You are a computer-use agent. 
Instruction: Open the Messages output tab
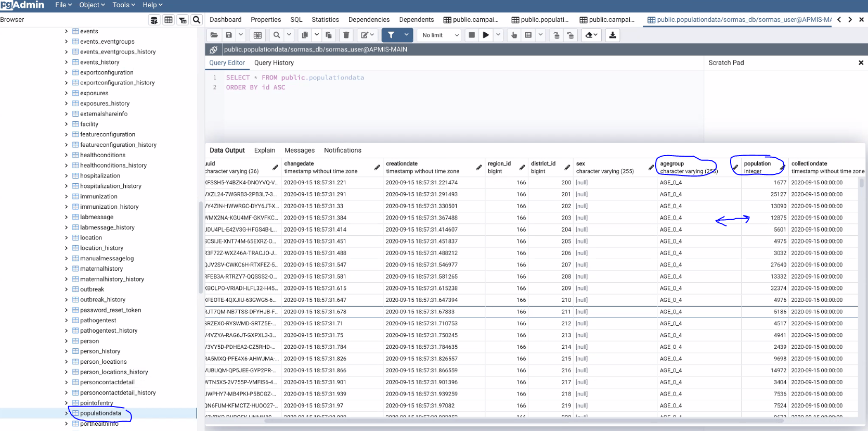click(x=300, y=150)
